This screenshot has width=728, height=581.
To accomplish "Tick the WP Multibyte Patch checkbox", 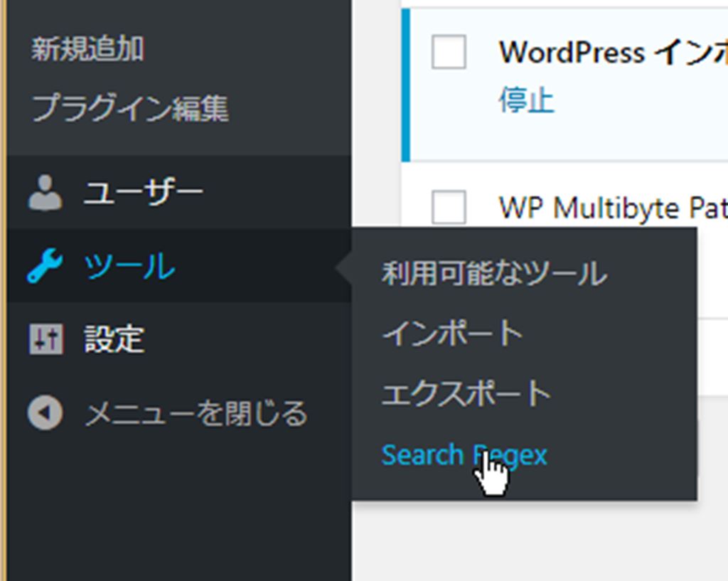I will click(449, 208).
